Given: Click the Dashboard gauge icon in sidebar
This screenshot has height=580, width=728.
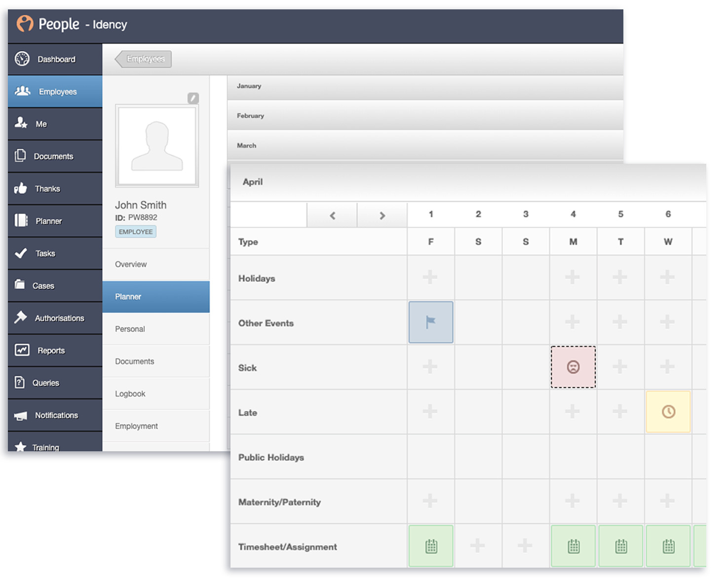Looking at the screenshot, I should tap(22, 59).
